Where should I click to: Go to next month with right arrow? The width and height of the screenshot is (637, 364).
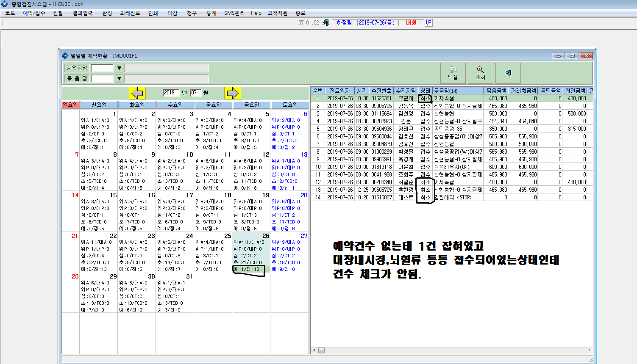pyautogui.click(x=233, y=93)
